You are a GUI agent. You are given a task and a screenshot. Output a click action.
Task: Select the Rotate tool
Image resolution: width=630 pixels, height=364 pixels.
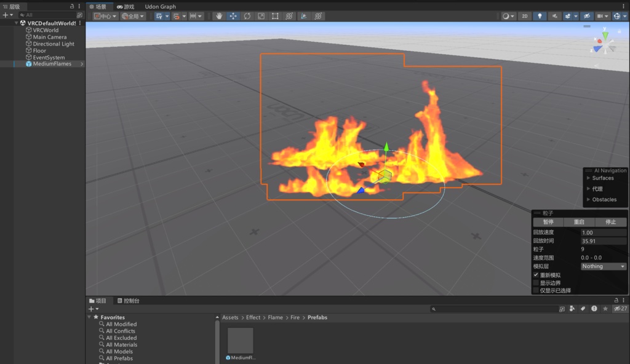247,16
